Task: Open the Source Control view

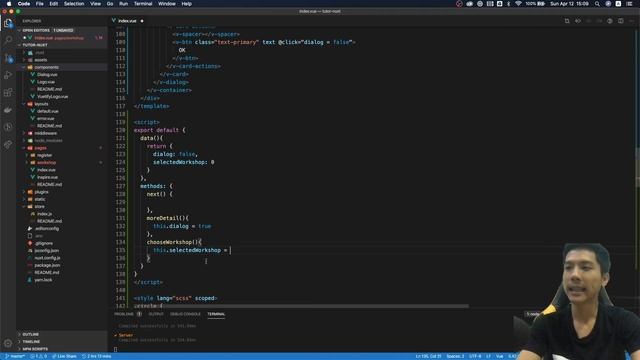Action: [8, 58]
